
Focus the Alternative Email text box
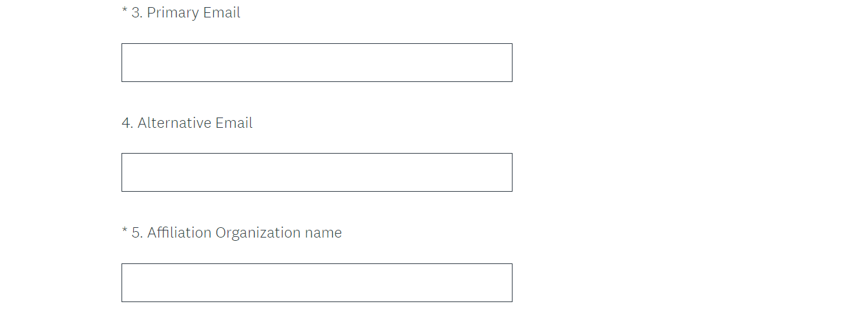317,172
